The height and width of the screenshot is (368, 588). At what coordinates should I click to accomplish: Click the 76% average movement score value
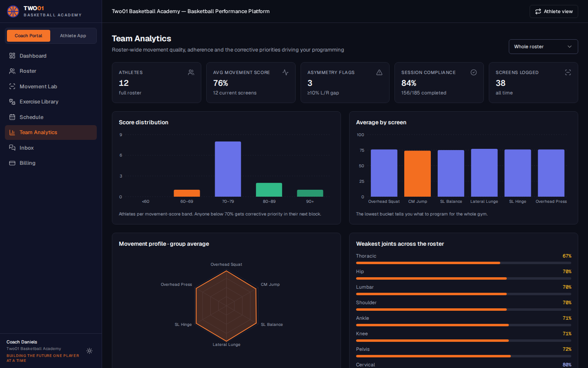(220, 83)
